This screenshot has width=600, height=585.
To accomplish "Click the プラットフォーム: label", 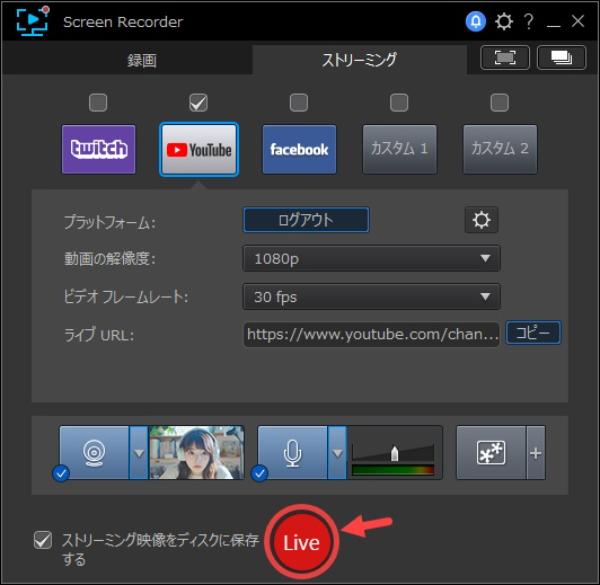I will coord(110,222).
